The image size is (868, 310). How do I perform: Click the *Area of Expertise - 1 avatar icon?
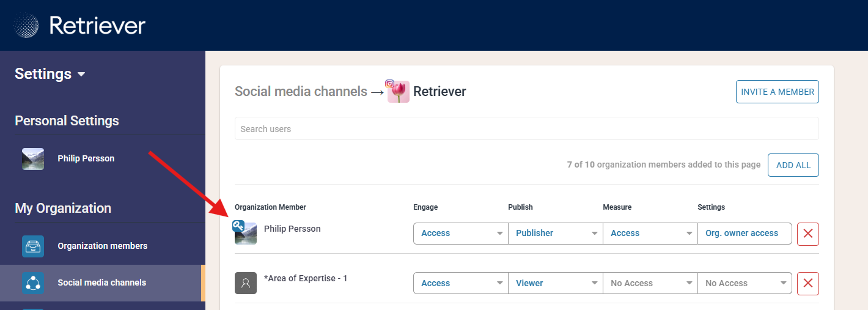click(x=246, y=283)
